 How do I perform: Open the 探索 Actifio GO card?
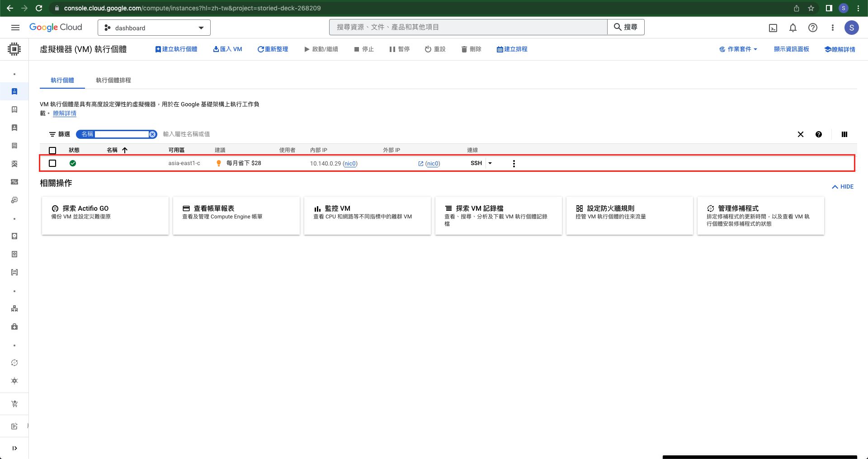[x=105, y=216]
